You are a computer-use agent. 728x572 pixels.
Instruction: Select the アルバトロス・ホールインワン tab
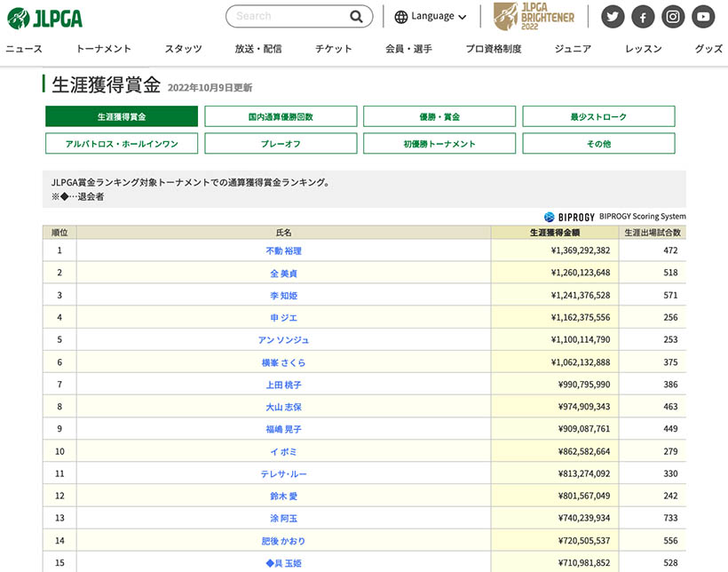(x=122, y=144)
